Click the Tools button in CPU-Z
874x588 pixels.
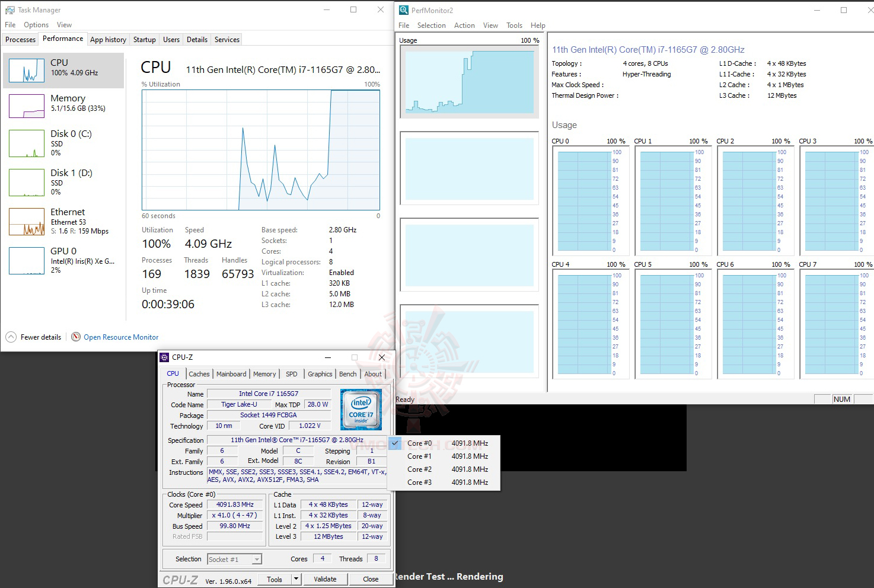275,579
